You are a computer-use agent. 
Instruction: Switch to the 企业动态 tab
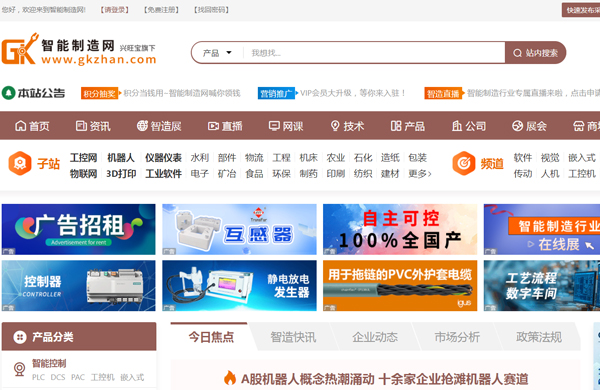[375, 337]
